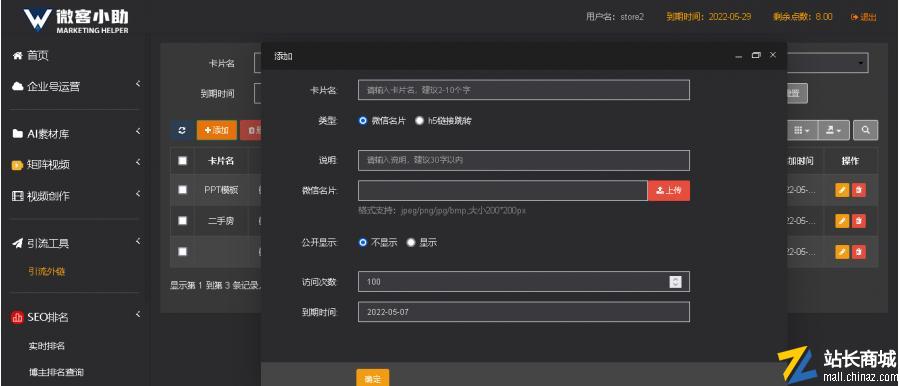Expand the AI素材库 menu chevron
This screenshot has width=900, height=386.
pyautogui.click(x=138, y=132)
